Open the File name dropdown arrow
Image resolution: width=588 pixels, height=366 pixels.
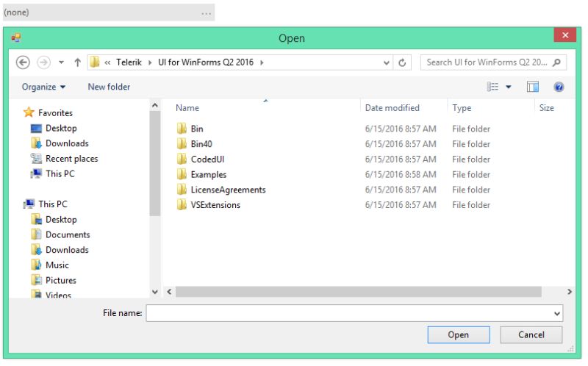(557, 314)
